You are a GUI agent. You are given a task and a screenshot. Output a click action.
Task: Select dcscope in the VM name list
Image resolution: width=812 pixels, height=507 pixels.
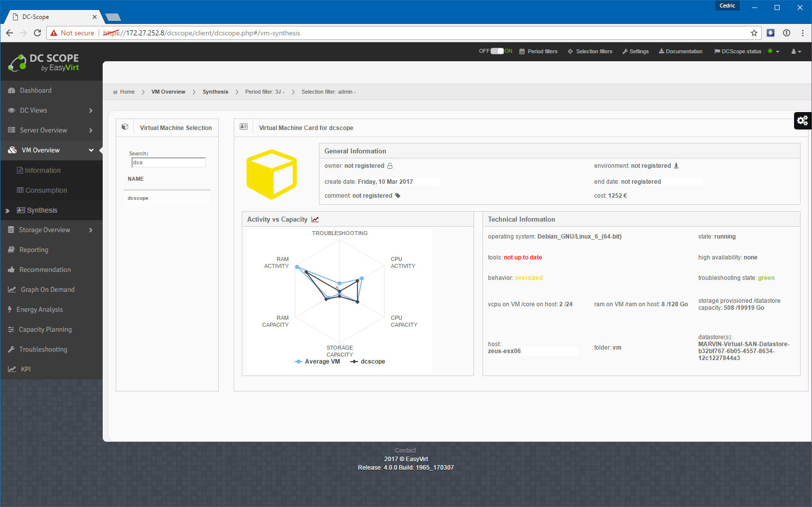click(x=138, y=198)
